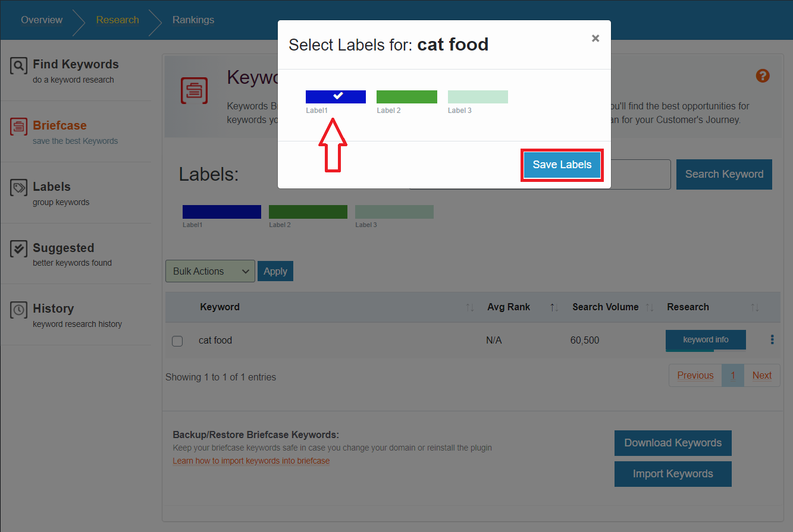The width and height of the screenshot is (793, 532).
Task: Open the Labels tag icon
Action: tap(18, 188)
